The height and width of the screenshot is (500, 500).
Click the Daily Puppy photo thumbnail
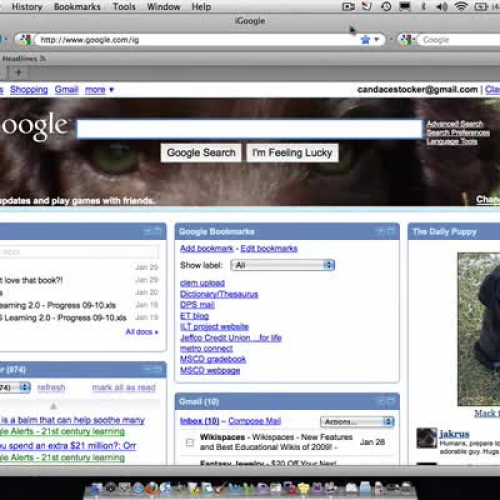click(x=479, y=329)
